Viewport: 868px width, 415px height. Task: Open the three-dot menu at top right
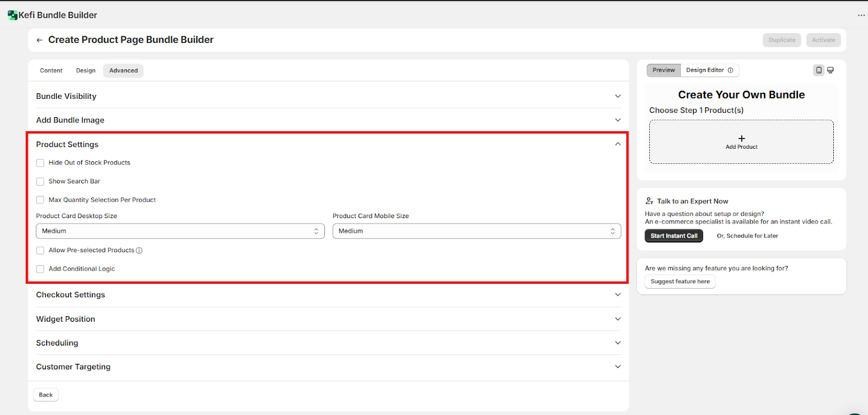(x=861, y=15)
